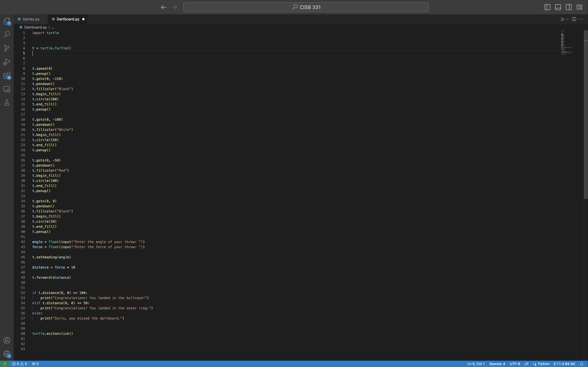The height and width of the screenshot is (367, 588).
Task: Open the Source Control view
Action: click(7, 48)
